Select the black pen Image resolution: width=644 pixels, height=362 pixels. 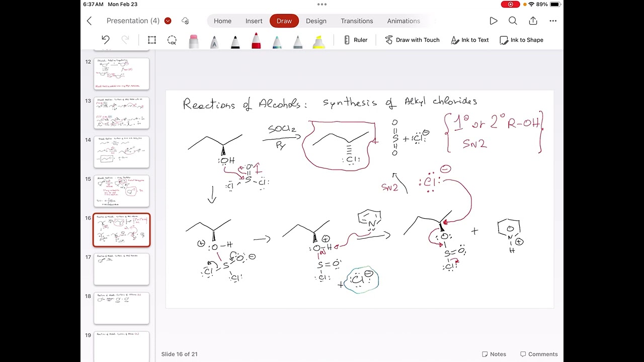pyautogui.click(x=235, y=41)
